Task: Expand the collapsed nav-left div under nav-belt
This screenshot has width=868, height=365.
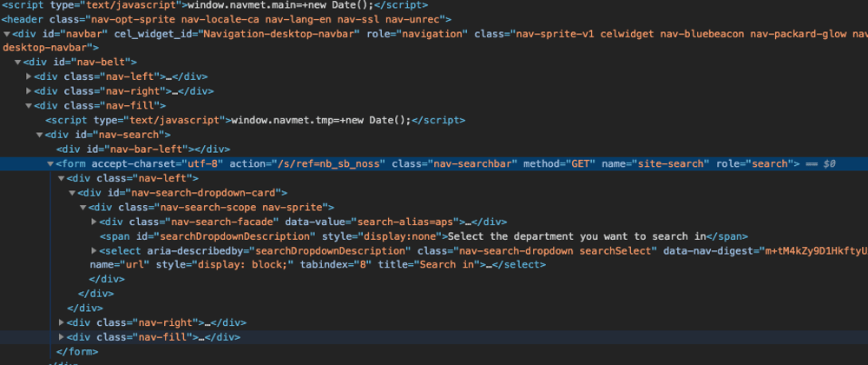Action: point(29,76)
